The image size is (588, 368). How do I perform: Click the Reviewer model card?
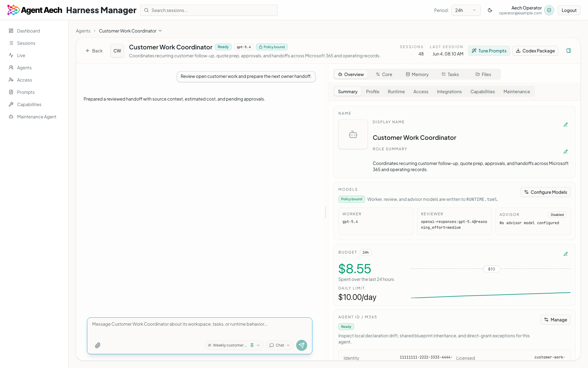[454, 221]
